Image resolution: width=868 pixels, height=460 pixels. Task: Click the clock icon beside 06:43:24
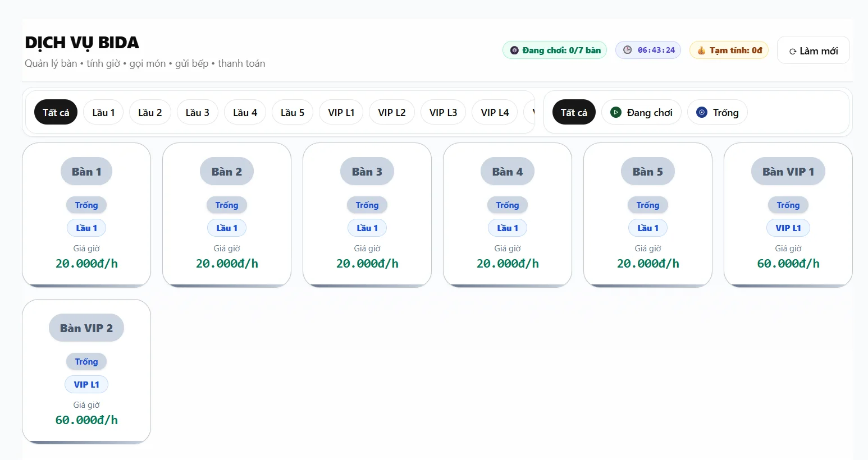coord(627,50)
